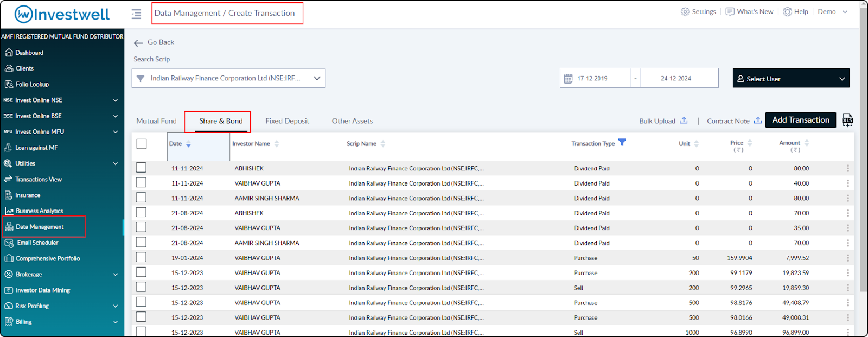
Task: Check the ABHISHEK 11-11-2024 row checkbox
Action: click(141, 168)
